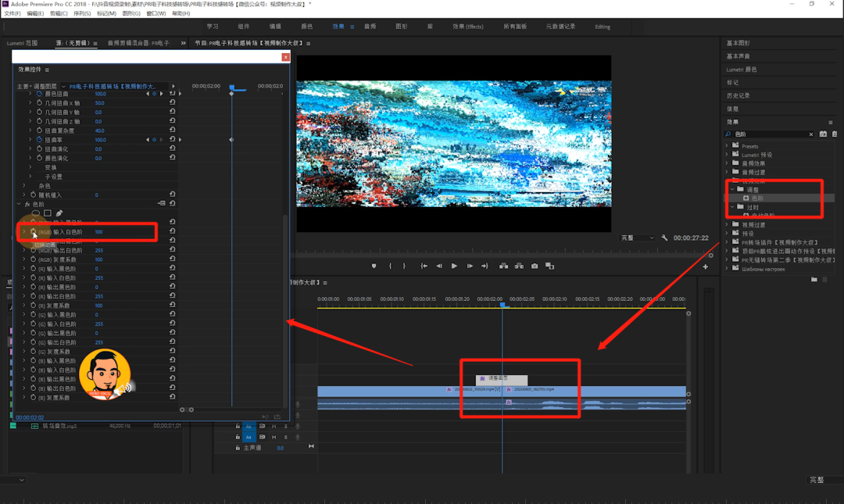
Task: Open the 编辑(E) menu
Action: click(35, 13)
